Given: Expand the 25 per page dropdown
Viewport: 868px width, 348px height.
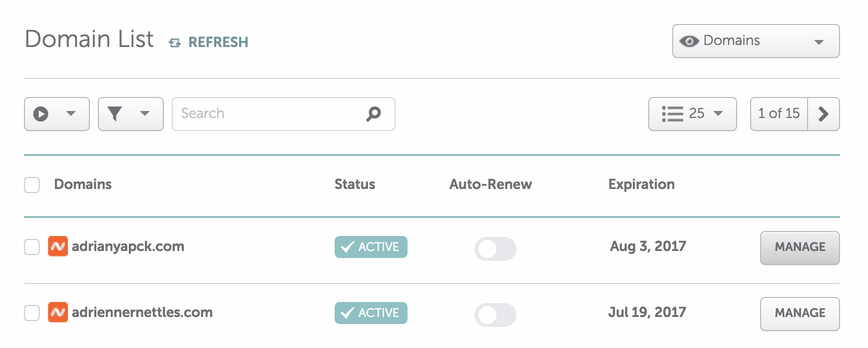Looking at the screenshot, I should pyautogui.click(x=718, y=113).
